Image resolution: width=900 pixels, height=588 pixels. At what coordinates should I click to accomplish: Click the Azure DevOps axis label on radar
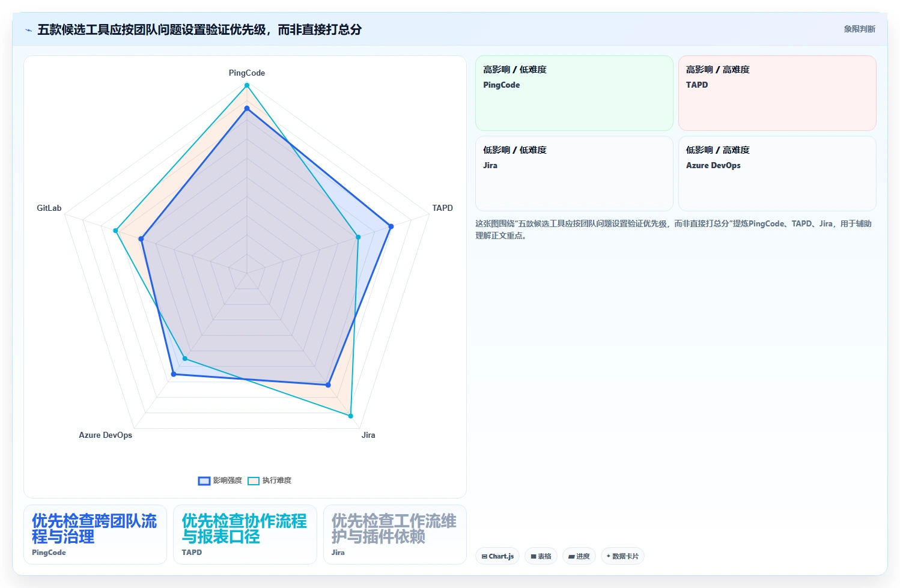click(x=105, y=435)
